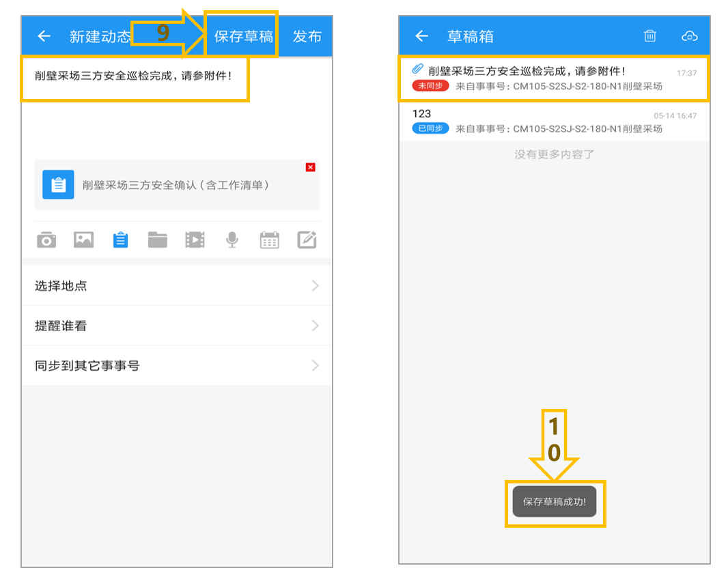Tap the camera icon in attachment toolbar

coord(46,240)
